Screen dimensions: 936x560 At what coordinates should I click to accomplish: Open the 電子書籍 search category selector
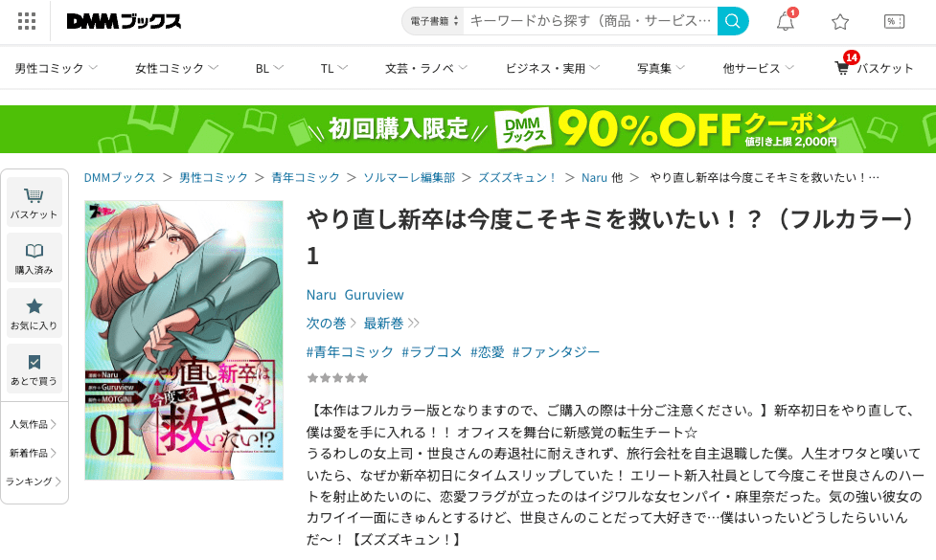coord(433,21)
